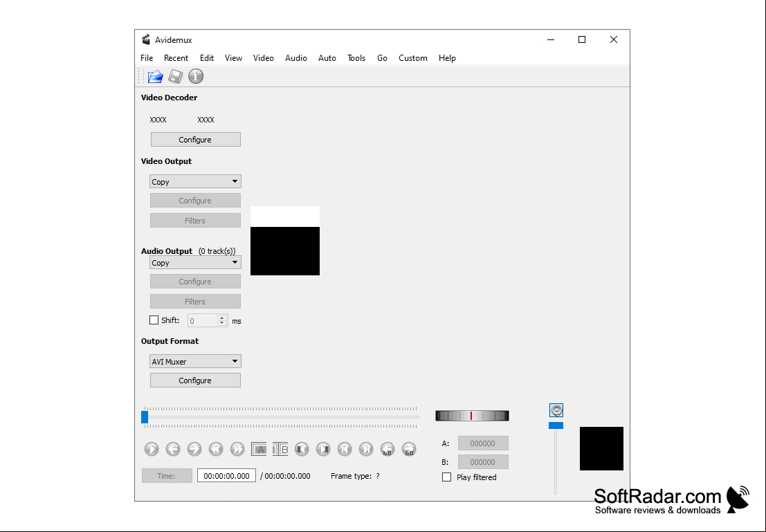Go to the first frame
The height and width of the screenshot is (532, 766).
tap(345, 449)
